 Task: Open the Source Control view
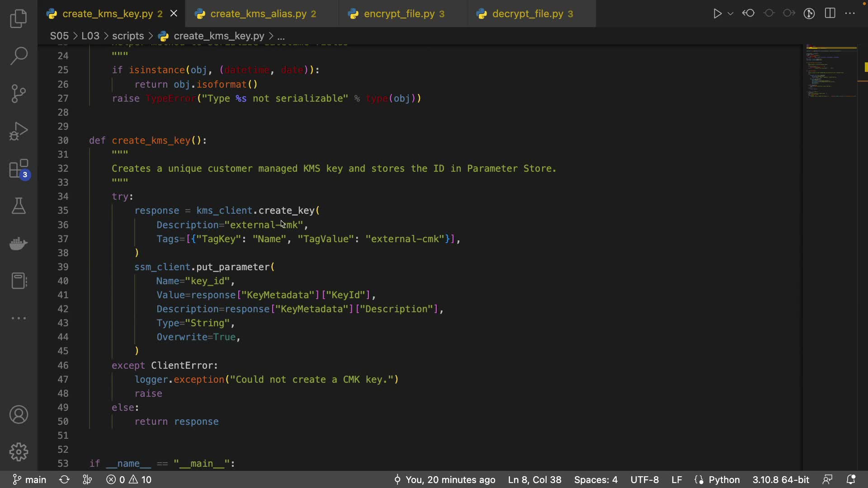[x=19, y=94]
